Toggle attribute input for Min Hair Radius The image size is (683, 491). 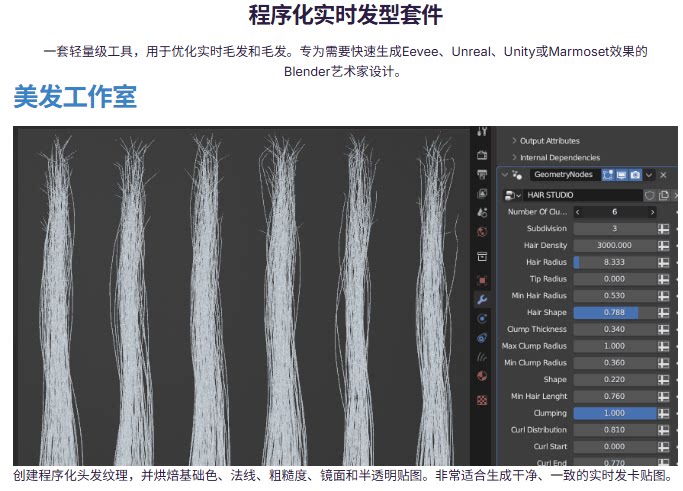663,296
